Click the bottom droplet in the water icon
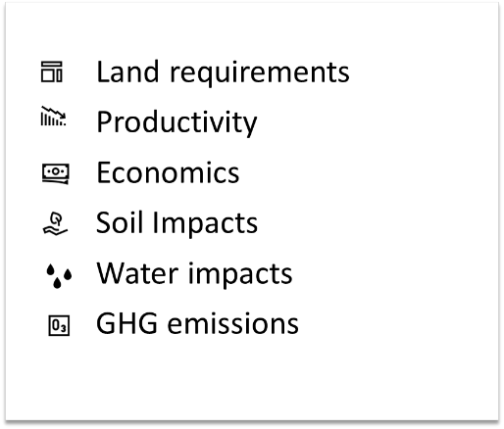This screenshot has height=429, width=504. point(57,283)
